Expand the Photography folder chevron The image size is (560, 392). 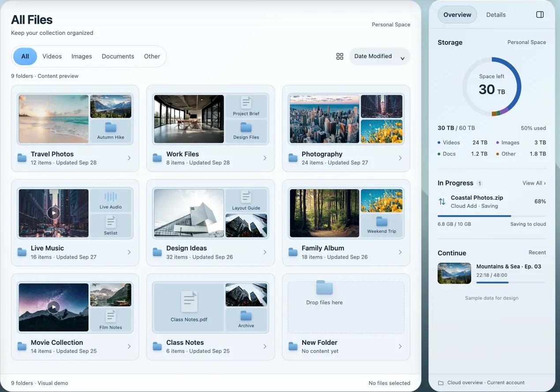point(400,158)
